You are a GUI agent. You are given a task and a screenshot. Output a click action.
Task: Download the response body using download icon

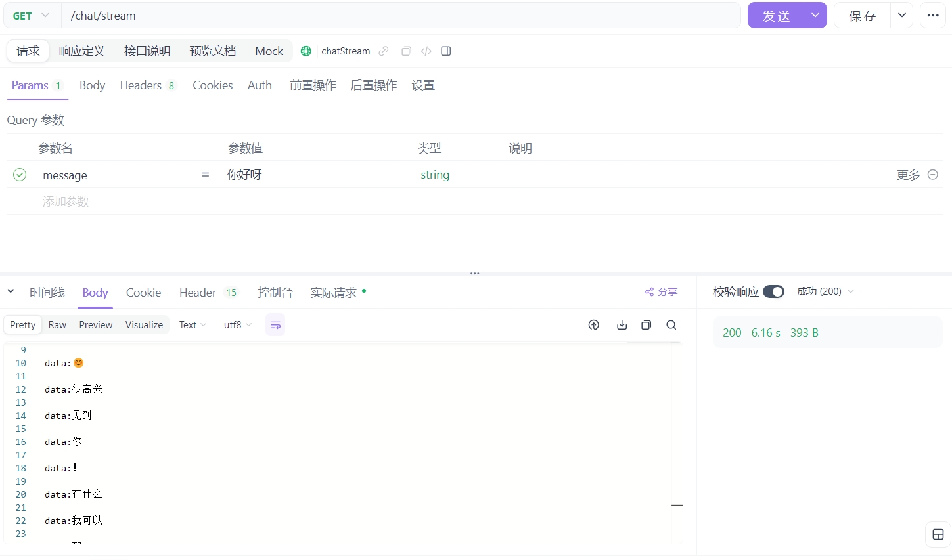[622, 324]
